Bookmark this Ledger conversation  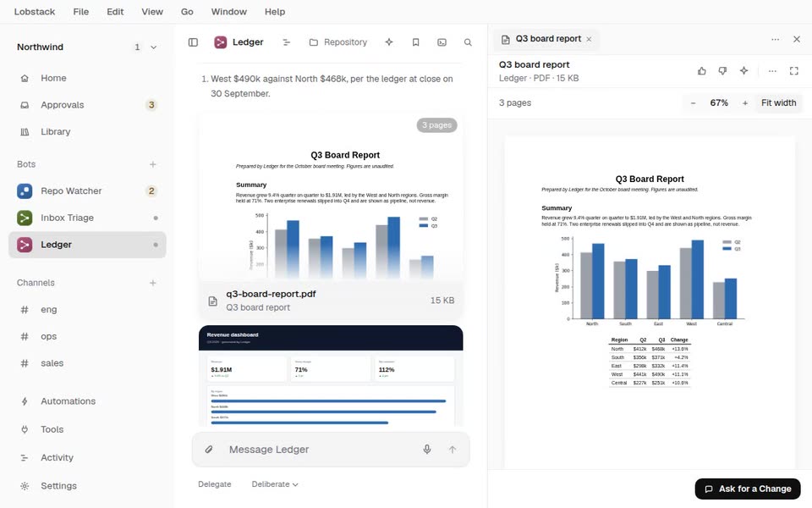415,42
